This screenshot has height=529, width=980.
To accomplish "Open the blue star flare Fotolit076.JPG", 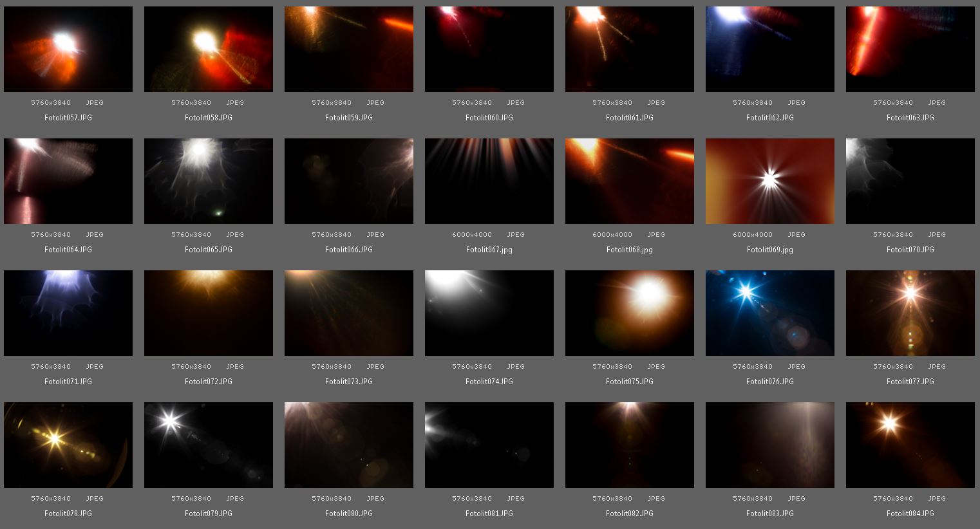I will pyautogui.click(x=769, y=313).
